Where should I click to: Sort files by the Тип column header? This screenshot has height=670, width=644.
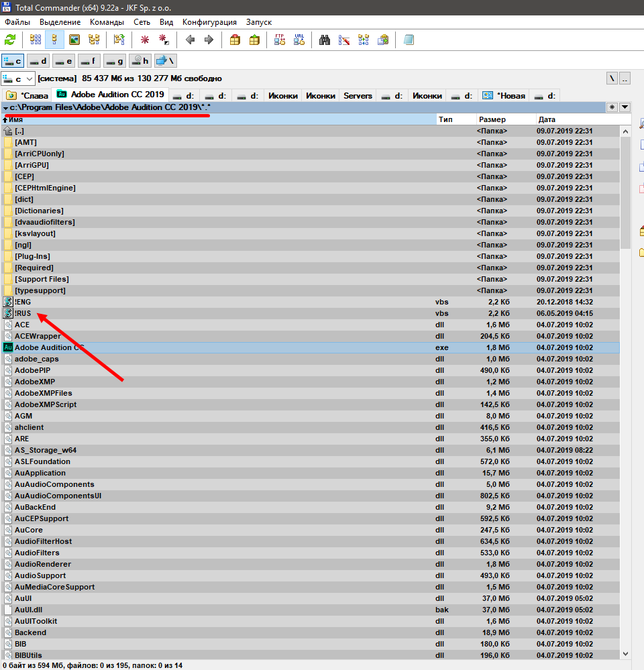click(x=456, y=119)
